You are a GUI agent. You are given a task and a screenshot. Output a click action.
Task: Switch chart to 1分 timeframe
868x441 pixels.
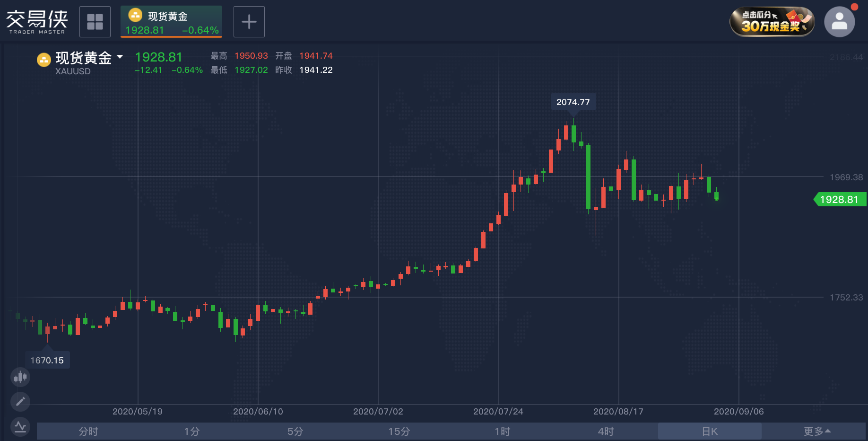point(191,431)
